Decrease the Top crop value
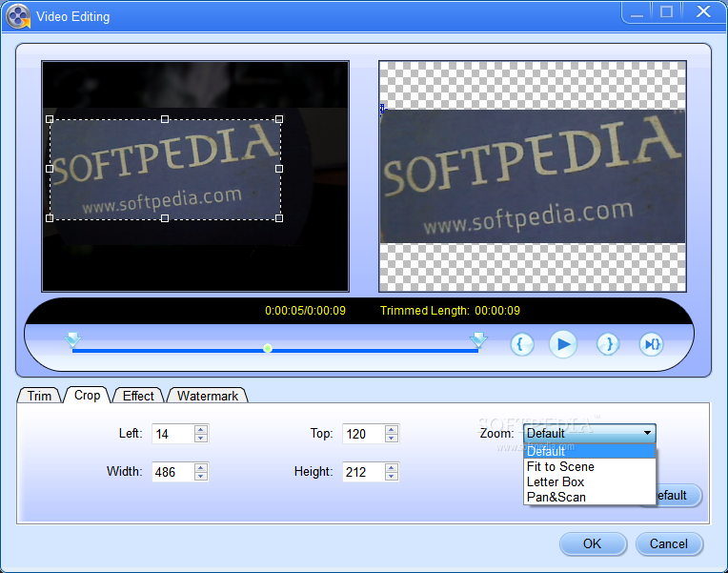 click(x=392, y=439)
